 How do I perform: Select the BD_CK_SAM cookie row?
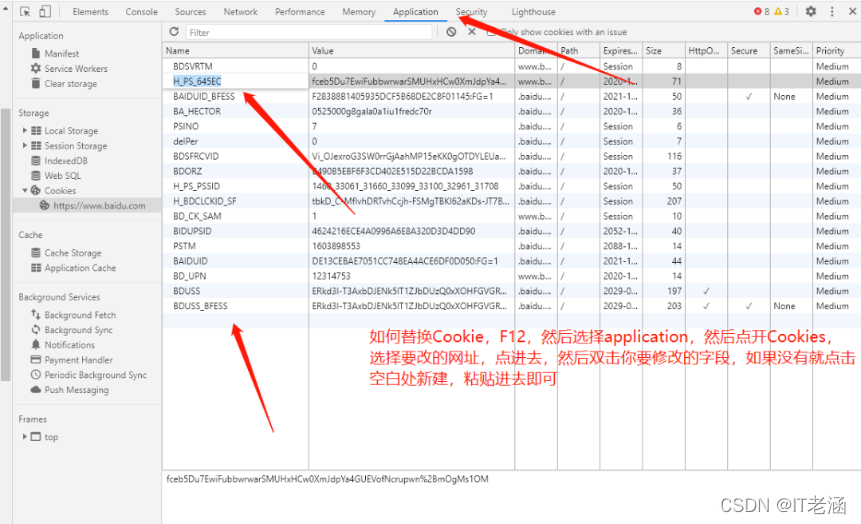click(511, 216)
